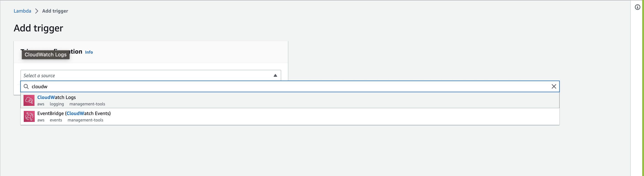Click management-tools tag under CloudWatch Logs

(x=87, y=104)
